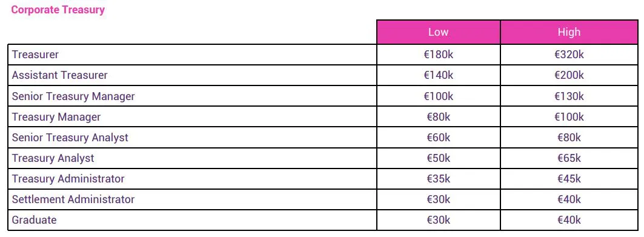Select the €180k Treasurer low value
The height and width of the screenshot is (237, 644).
point(438,55)
